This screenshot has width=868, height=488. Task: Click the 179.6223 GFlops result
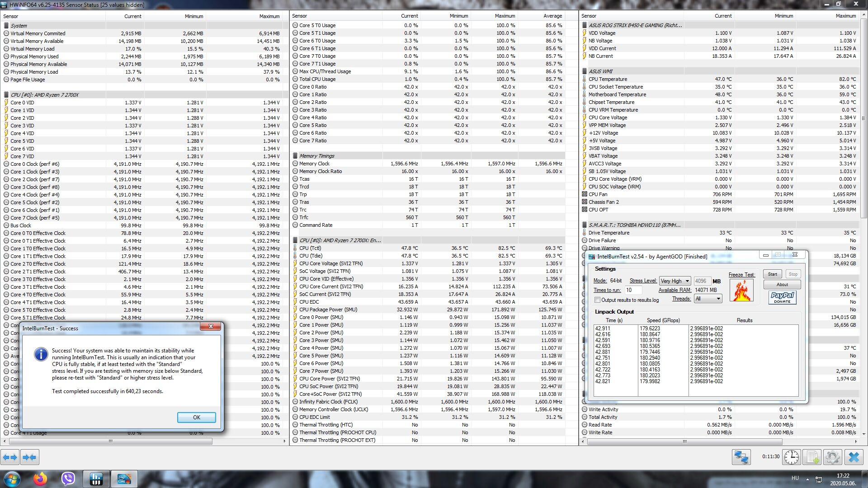[x=650, y=328]
